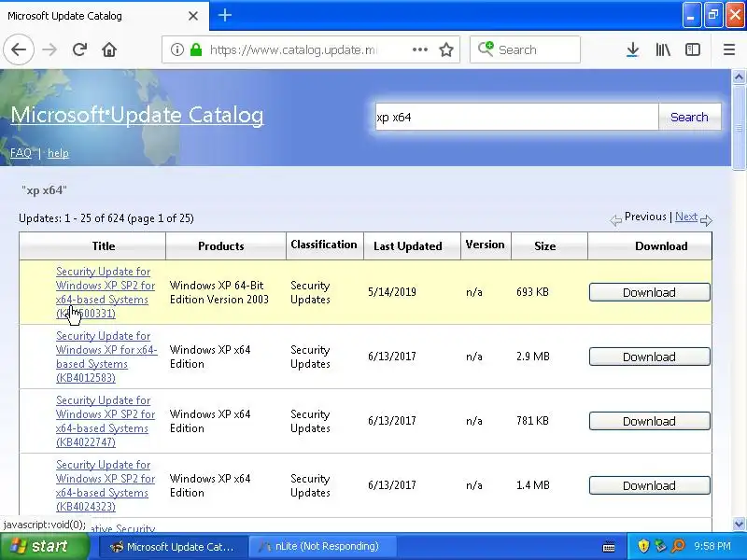The height and width of the screenshot is (560, 747).
Task: Sort results by Last Updated column
Action: point(408,246)
